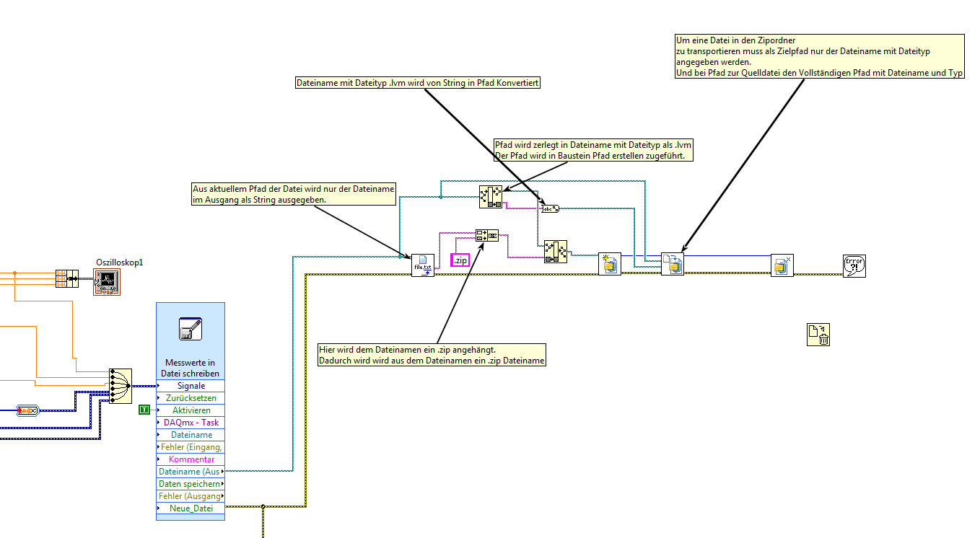Select the file.txt Strip Path node
The width and height of the screenshot is (980, 538).
pos(423,265)
